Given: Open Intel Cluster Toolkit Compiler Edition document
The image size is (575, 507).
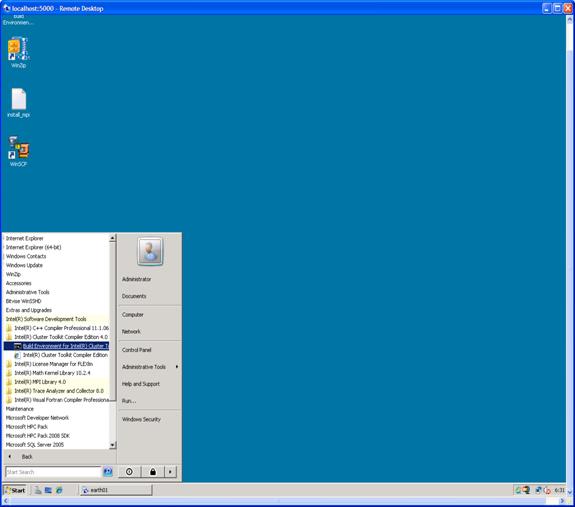Looking at the screenshot, I should (61, 355).
